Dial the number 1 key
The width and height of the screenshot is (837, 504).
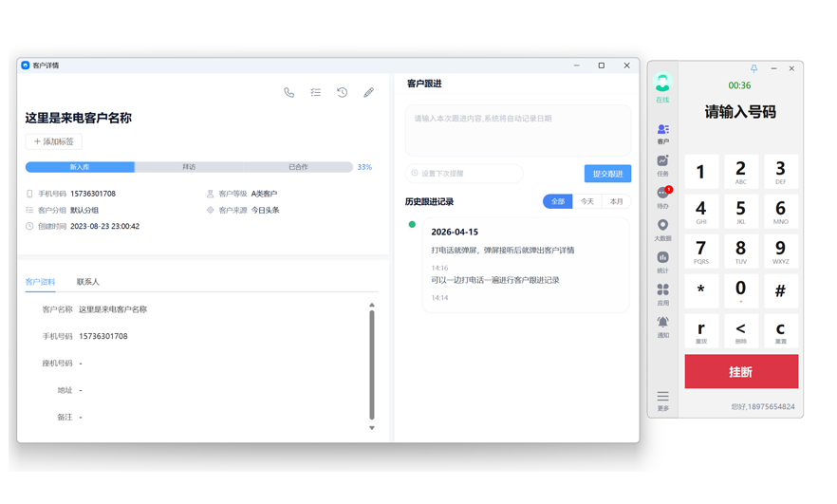(x=701, y=172)
